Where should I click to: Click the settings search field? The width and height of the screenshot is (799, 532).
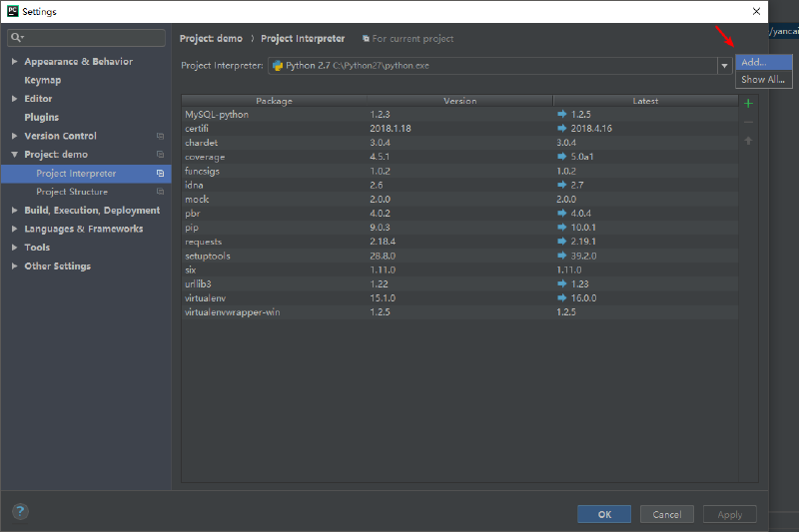pos(86,38)
